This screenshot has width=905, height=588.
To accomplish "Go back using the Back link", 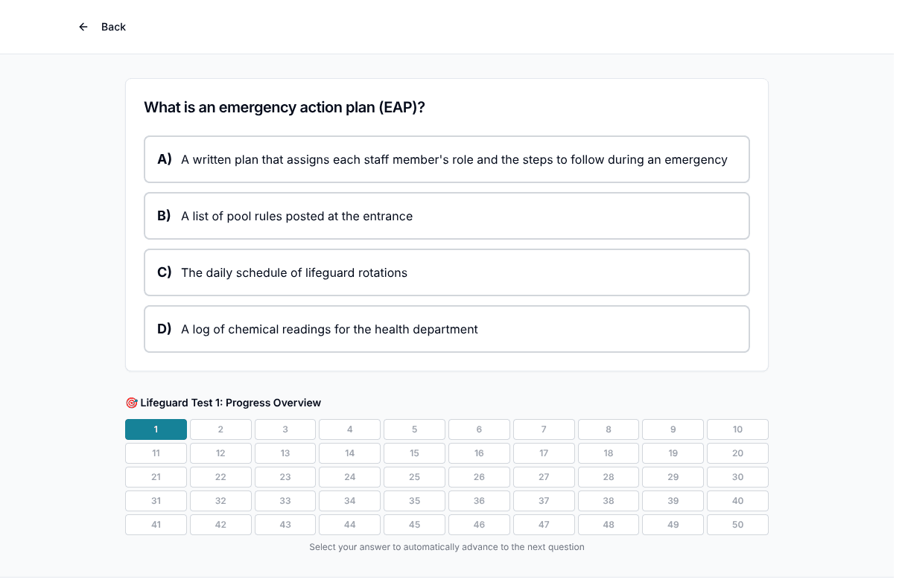I will point(102,27).
